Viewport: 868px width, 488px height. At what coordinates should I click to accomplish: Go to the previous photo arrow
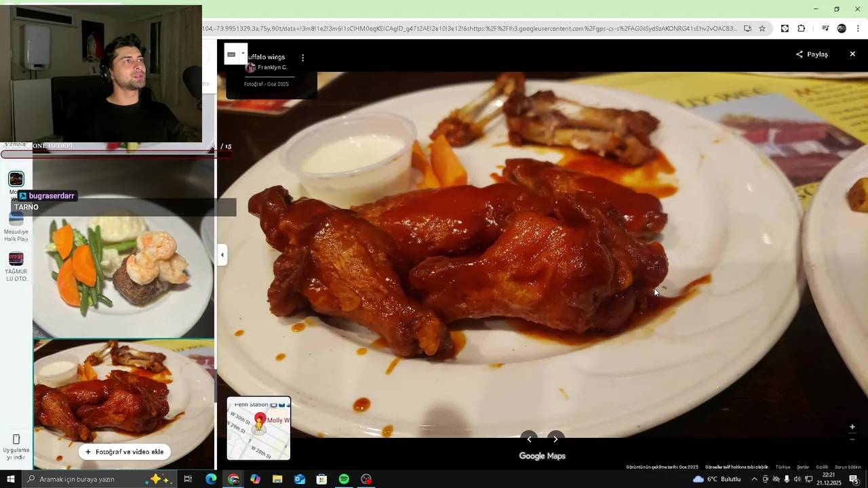(x=529, y=439)
